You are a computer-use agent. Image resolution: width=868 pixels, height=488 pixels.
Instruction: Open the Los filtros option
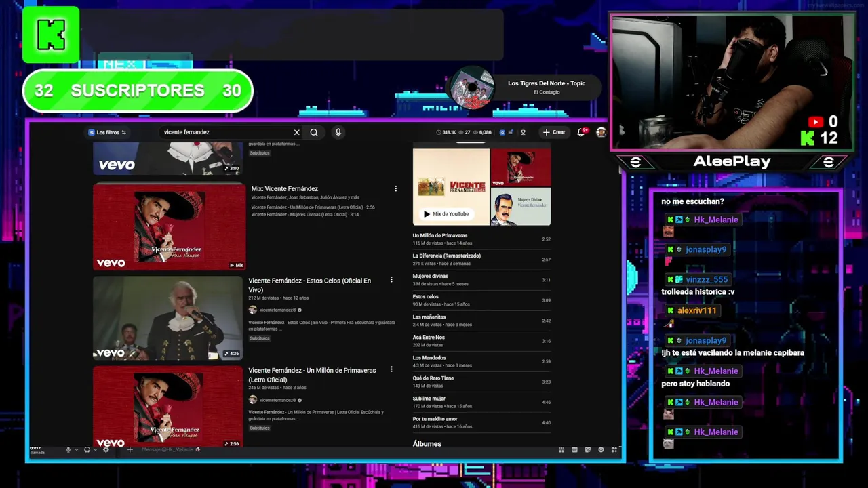click(108, 132)
